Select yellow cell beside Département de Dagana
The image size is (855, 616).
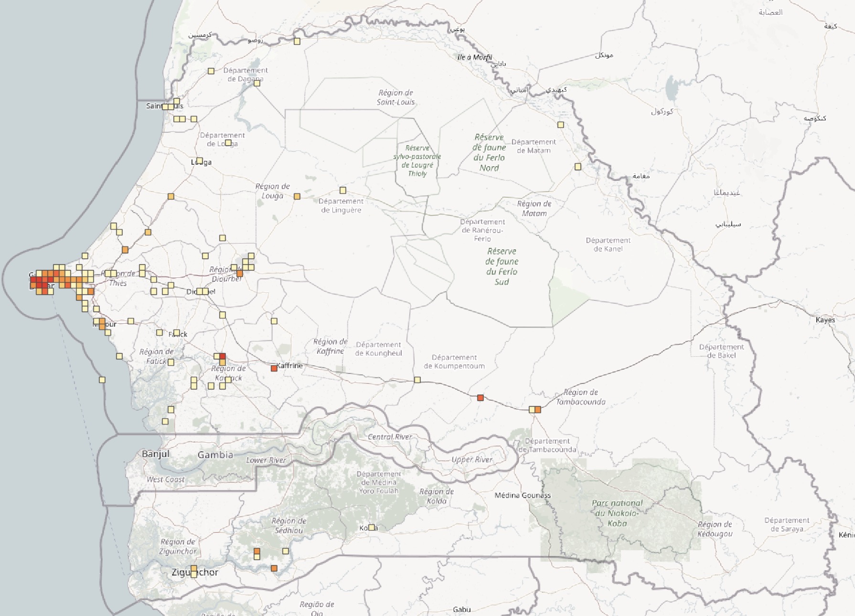click(211, 71)
